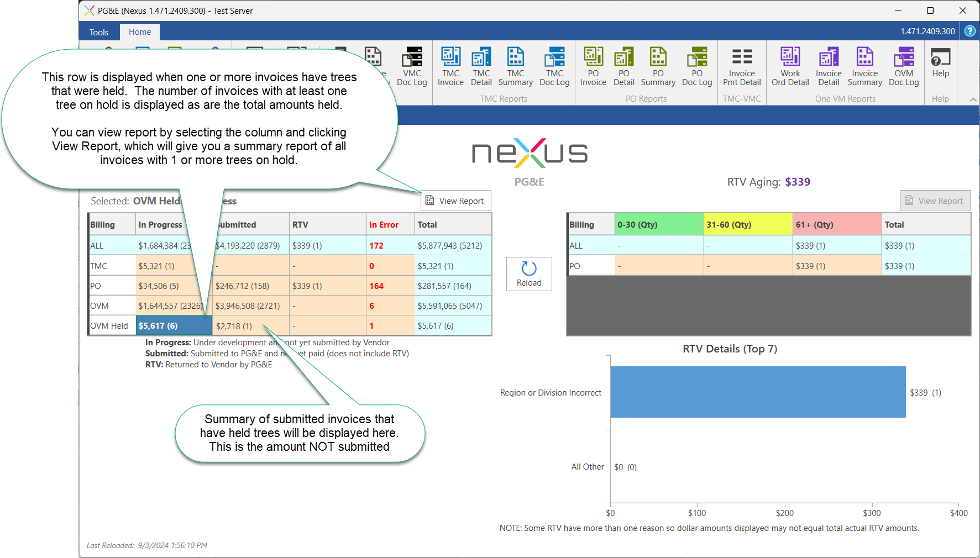Click the VMC Doc Log icon
The width and height of the screenshot is (980, 558).
[x=412, y=66]
